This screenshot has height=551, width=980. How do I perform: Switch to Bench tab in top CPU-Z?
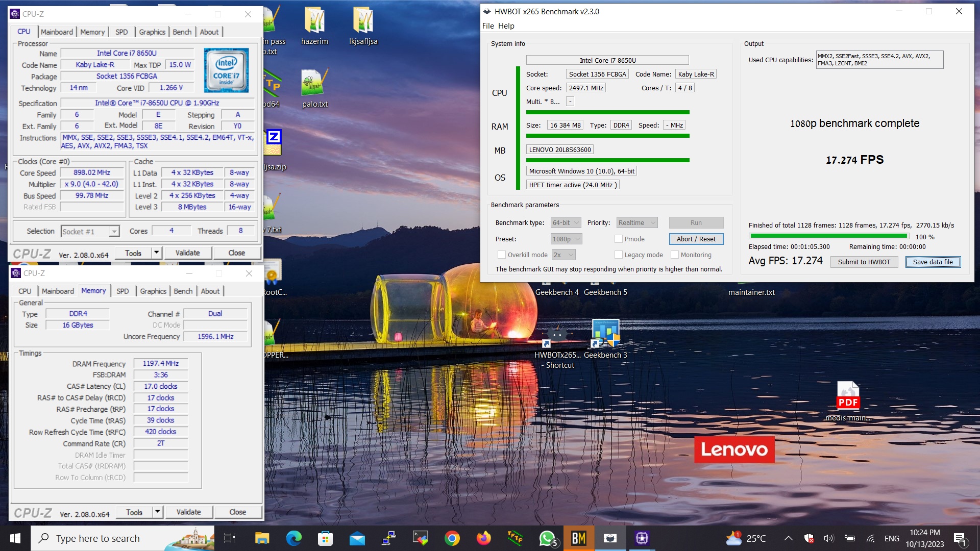tap(182, 32)
